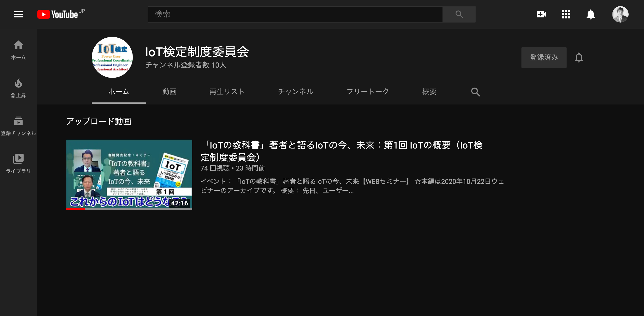Click the 「IoTの教科書」著者と語る video title
Screen dimensions: 644x316
click(341, 151)
